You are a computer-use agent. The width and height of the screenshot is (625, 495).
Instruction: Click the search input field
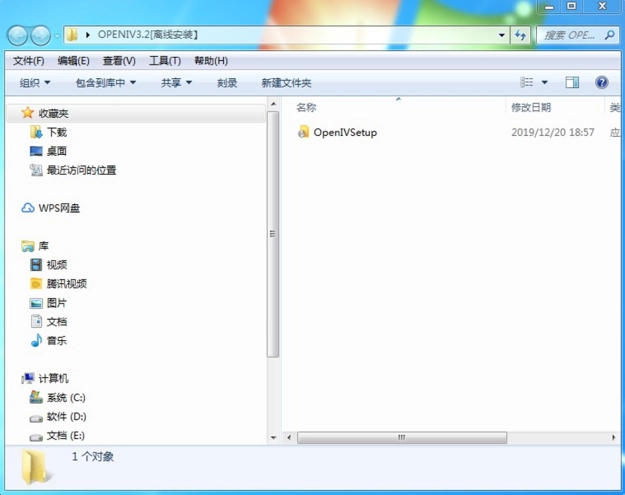pyautogui.click(x=570, y=35)
